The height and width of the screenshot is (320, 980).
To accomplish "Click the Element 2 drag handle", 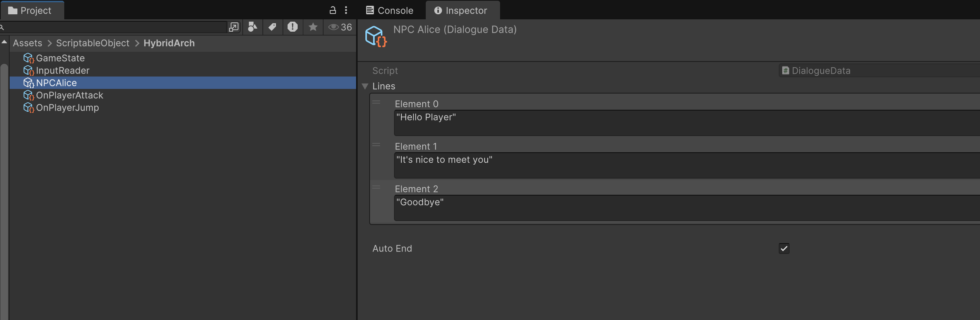I will [376, 188].
